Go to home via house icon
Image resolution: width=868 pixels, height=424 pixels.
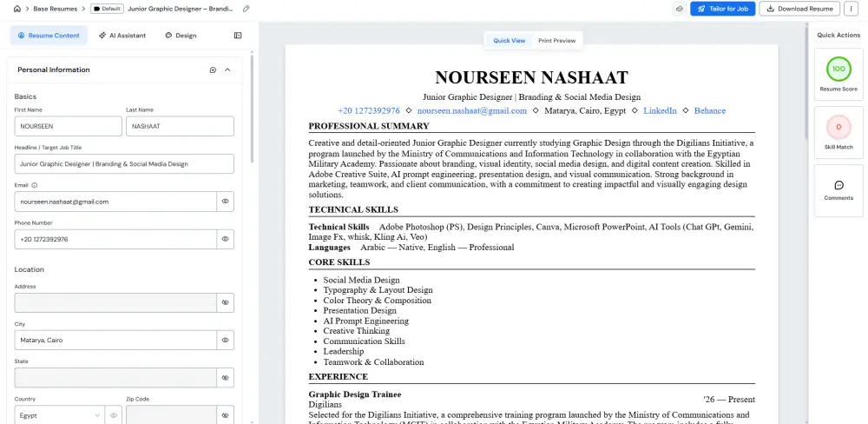(17, 9)
